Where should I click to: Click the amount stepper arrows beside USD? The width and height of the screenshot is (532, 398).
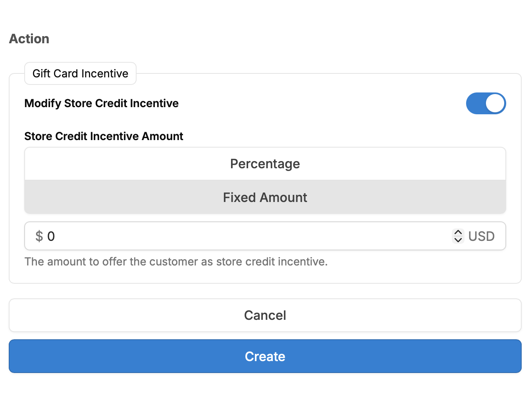[x=458, y=236]
